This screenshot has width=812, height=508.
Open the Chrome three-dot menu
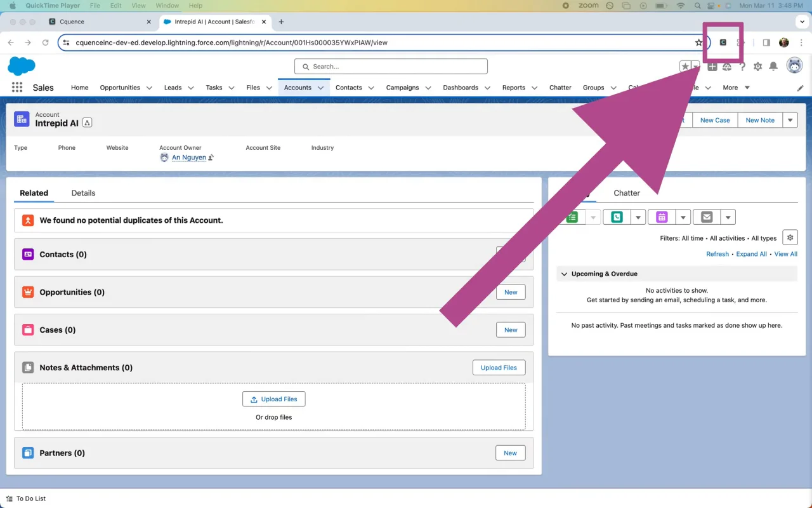point(801,43)
